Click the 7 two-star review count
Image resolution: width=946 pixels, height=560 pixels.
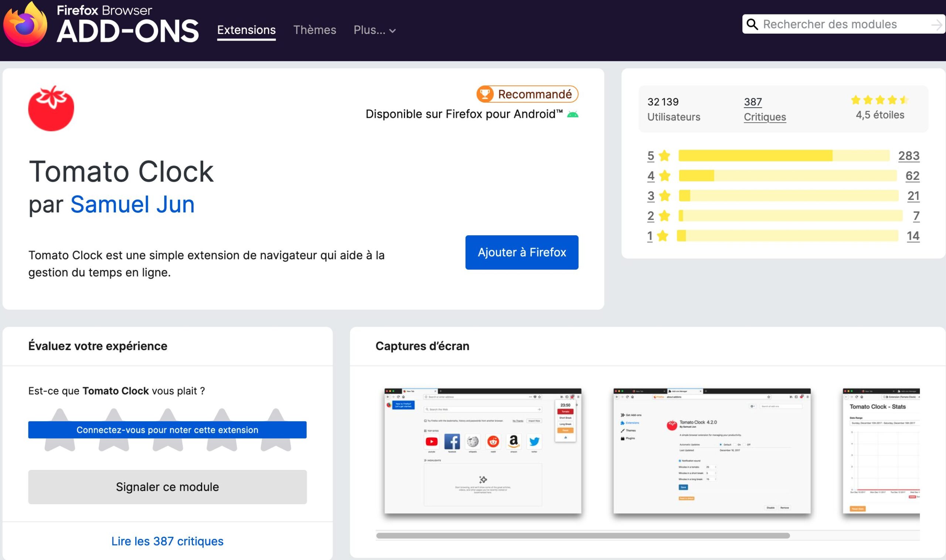(916, 215)
